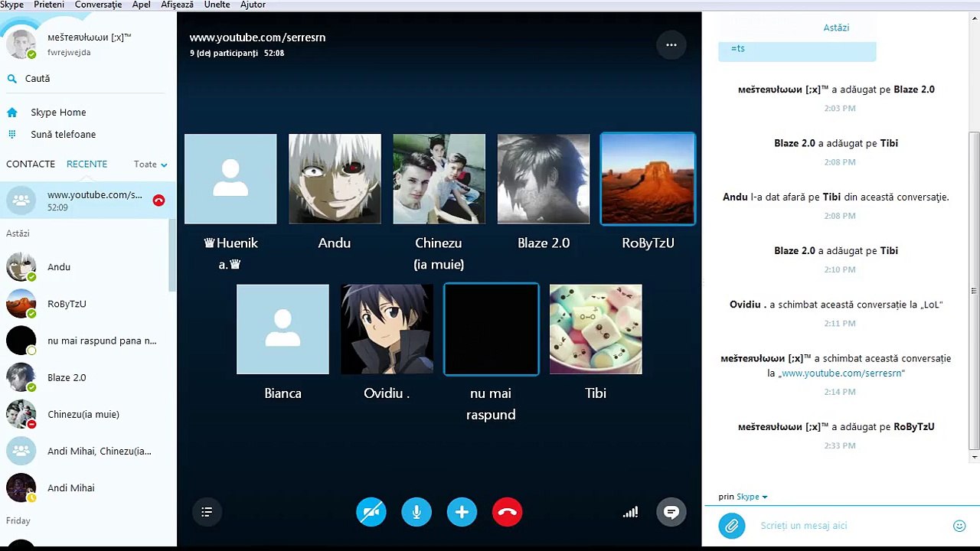Add participants with the plus button
Viewport: 980px width, 551px height.
coord(462,512)
